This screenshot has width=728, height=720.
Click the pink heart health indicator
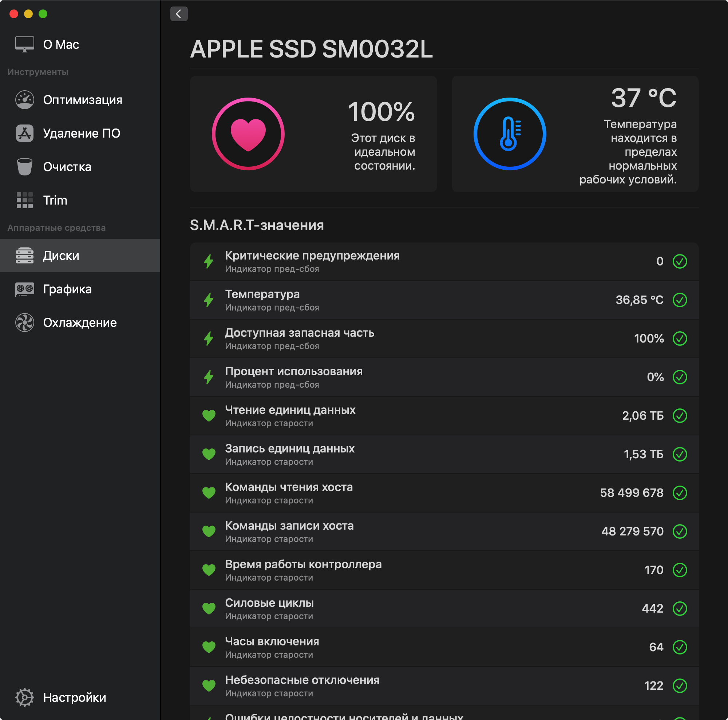(248, 134)
